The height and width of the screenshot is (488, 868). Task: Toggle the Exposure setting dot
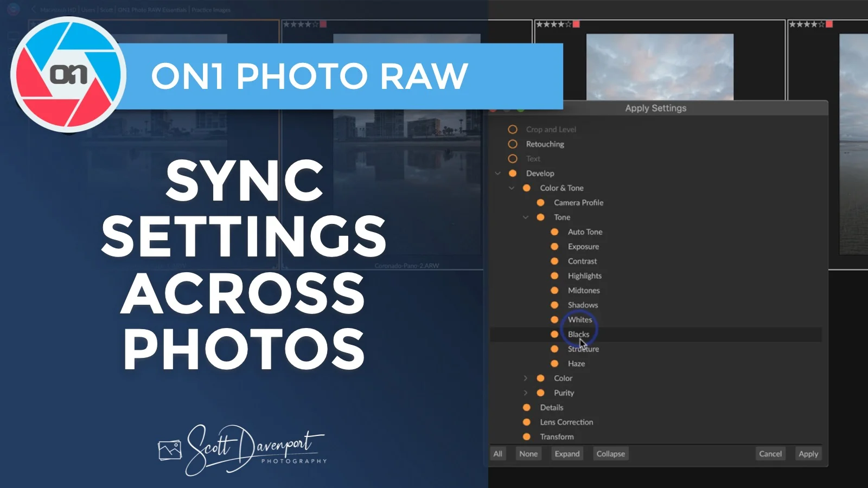(x=554, y=247)
